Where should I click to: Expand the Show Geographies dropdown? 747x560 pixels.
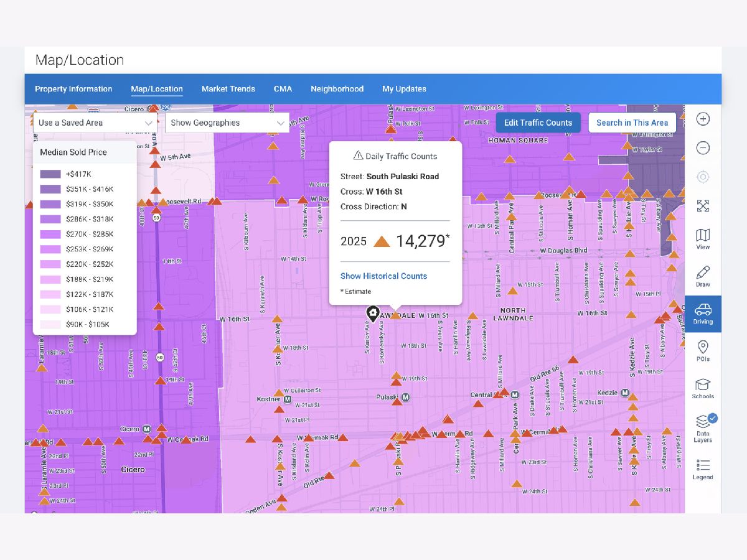click(x=227, y=123)
